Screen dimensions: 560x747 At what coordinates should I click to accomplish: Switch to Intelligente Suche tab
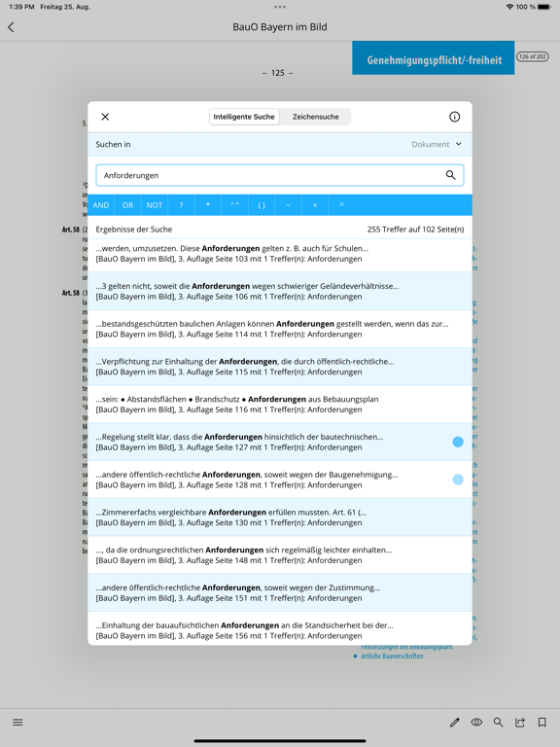tap(244, 117)
